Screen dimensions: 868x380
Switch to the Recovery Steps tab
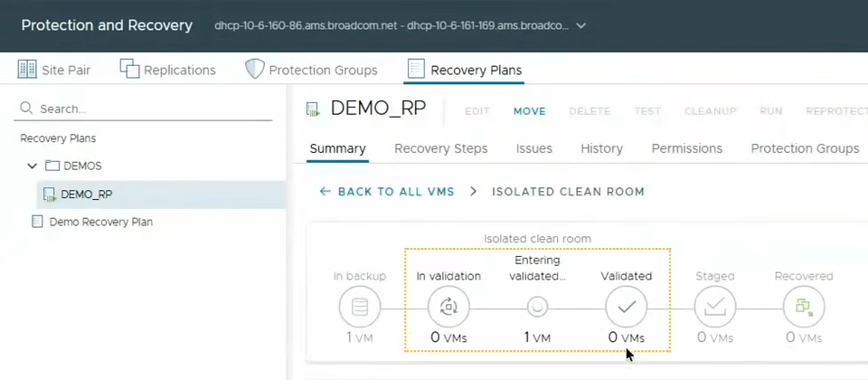pyautogui.click(x=440, y=148)
